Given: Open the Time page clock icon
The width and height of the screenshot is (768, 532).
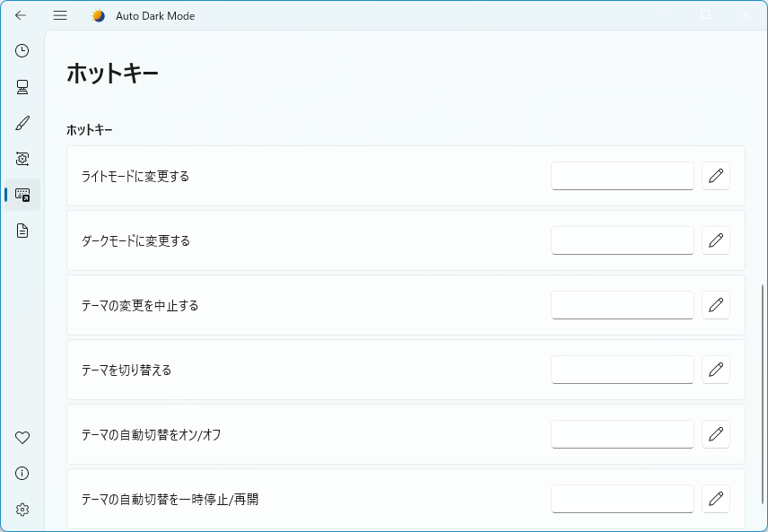Looking at the screenshot, I should [22, 51].
